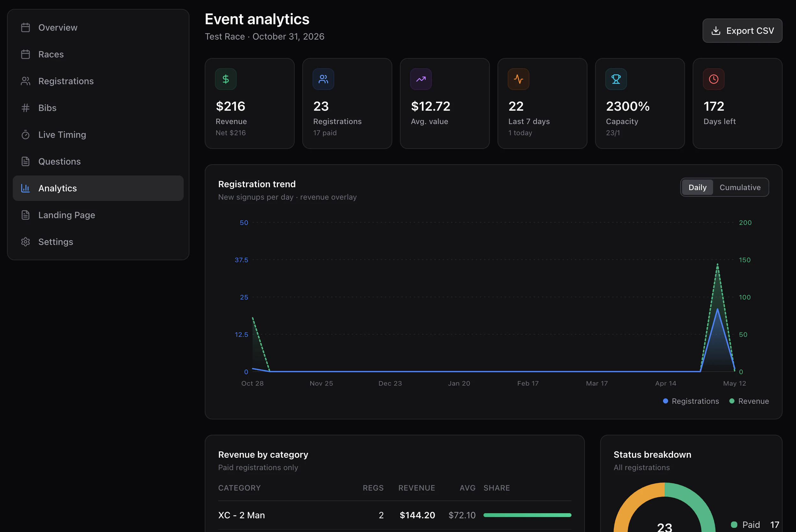
Task: Click '1 today' text
Action: tap(520, 133)
